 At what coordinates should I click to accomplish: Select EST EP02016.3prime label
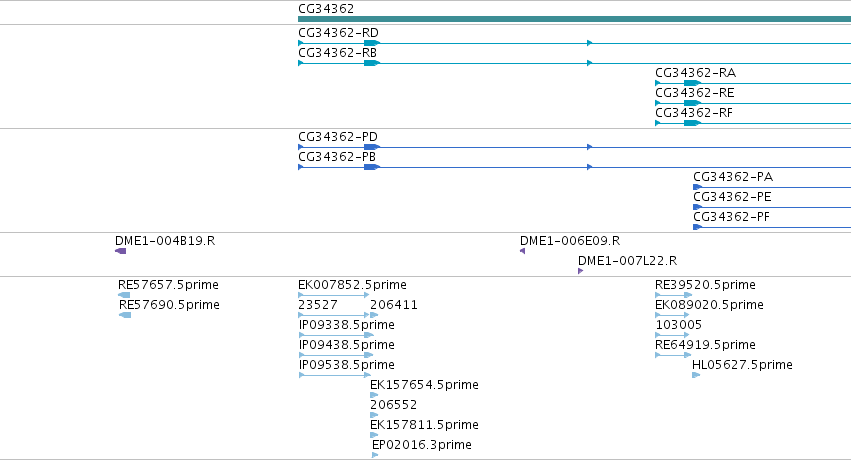click(422, 445)
